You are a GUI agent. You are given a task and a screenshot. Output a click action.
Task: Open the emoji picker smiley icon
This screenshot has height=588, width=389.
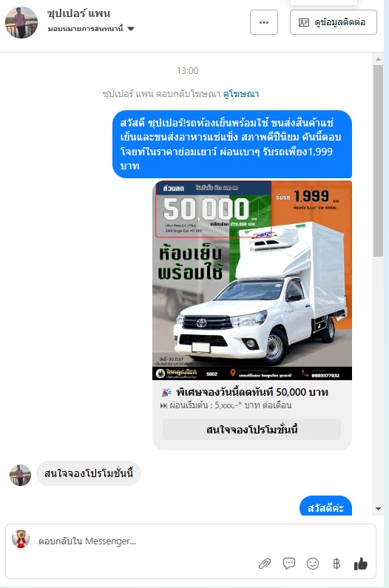313,564
